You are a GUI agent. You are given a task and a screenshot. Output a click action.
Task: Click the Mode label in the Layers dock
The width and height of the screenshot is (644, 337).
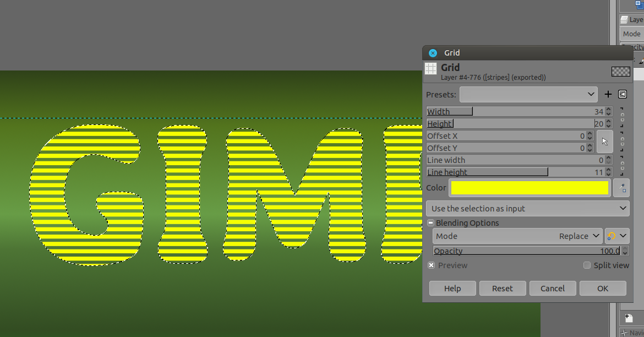[631, 34]
